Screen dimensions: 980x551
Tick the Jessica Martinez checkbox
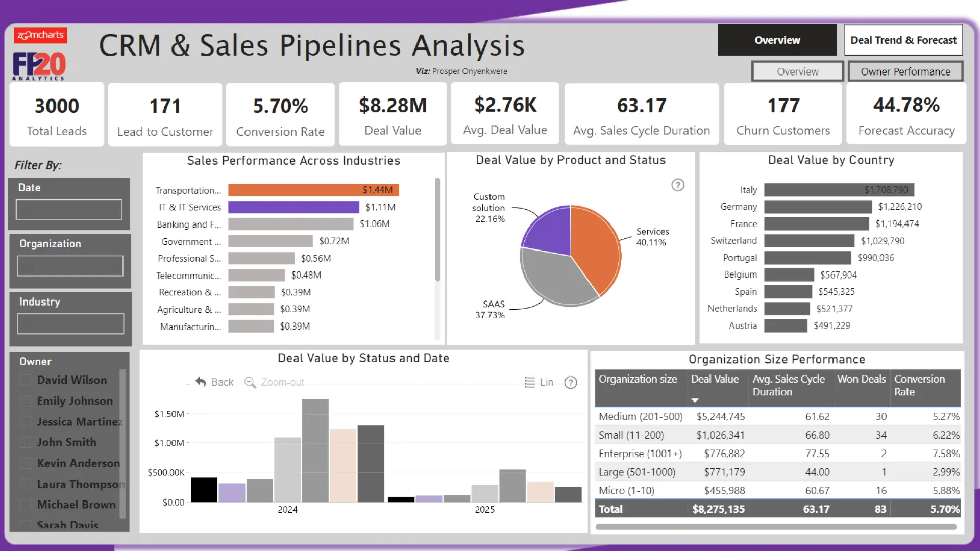point(24,422)
